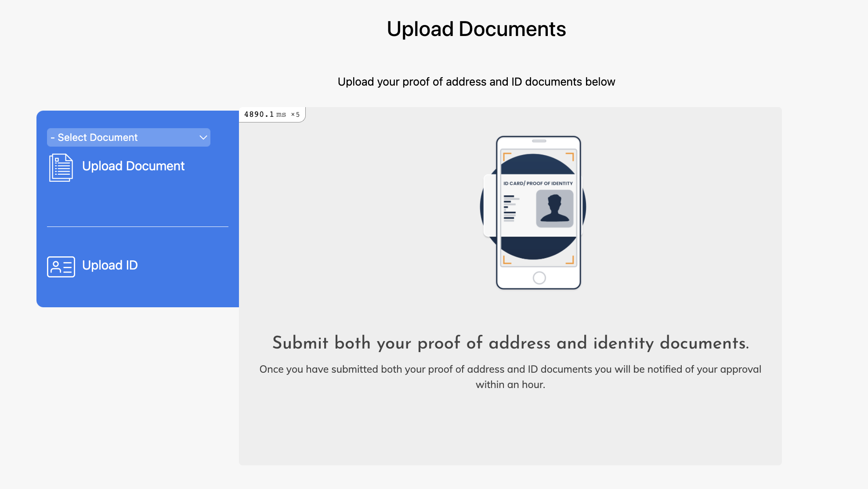Open the Select Document dropdown

click(x=129, y=137)
